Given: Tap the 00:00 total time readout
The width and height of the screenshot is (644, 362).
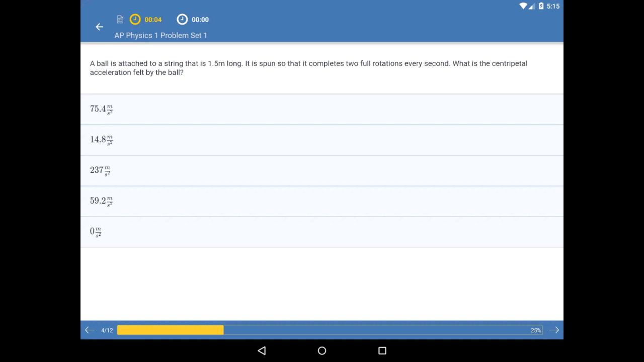Looking at the screenshot, I should coord(200,20).
